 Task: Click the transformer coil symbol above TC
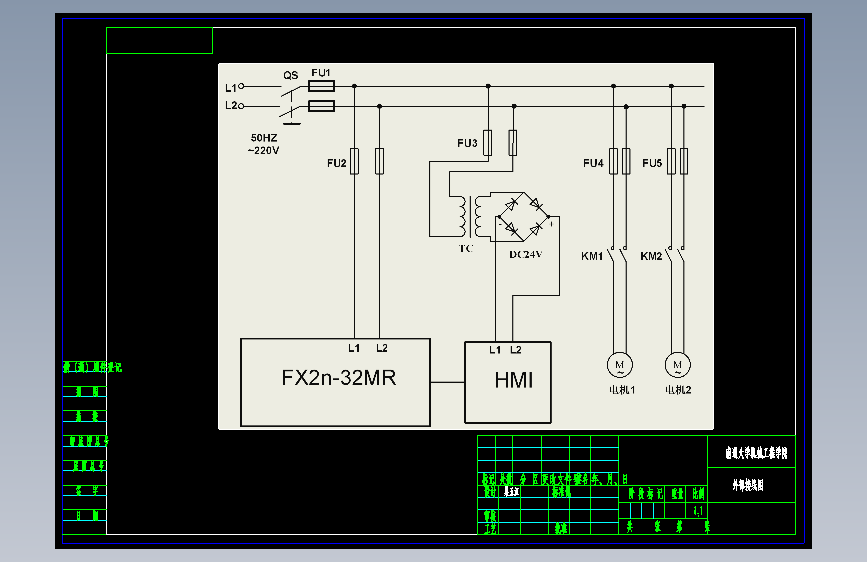pyautogui.click(x=469, y=217)
